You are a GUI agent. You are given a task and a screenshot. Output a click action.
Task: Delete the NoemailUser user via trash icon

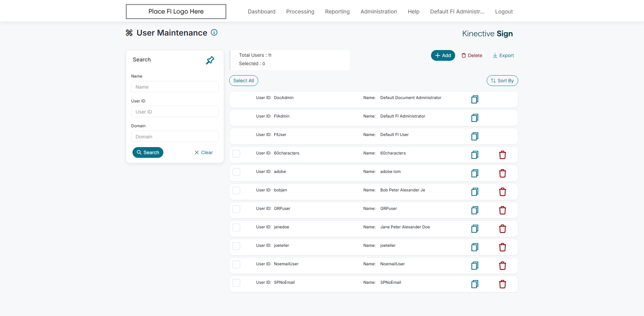click(x=502, y=266)
